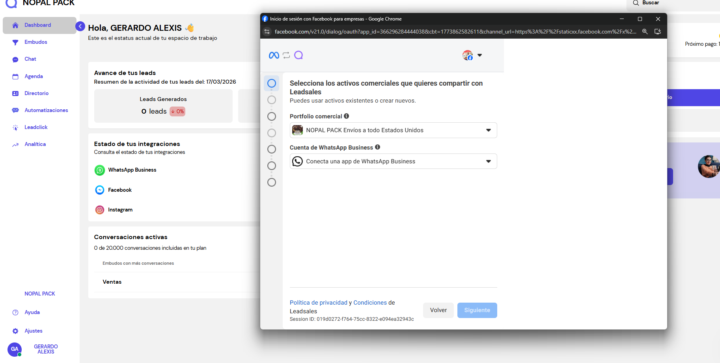
Task: Click the zoom magnifier icon in address bar
Action: (x=645, y=32)
